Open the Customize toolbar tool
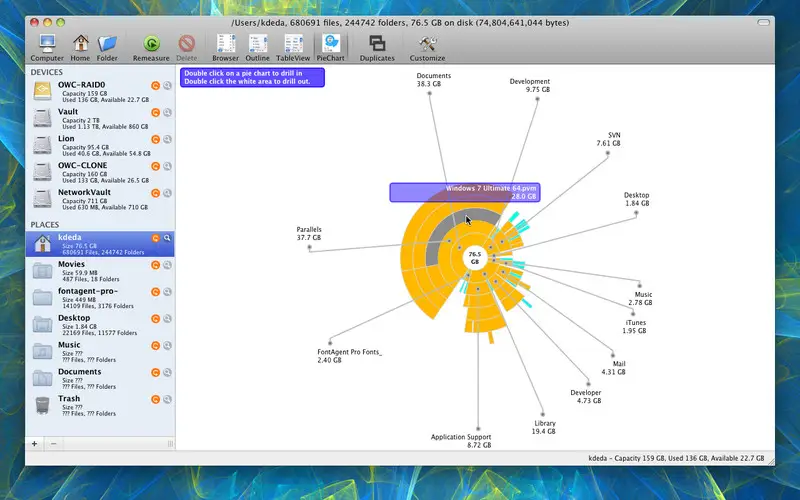The width and height of the screenshot is (800, 500). pos(428,43)
